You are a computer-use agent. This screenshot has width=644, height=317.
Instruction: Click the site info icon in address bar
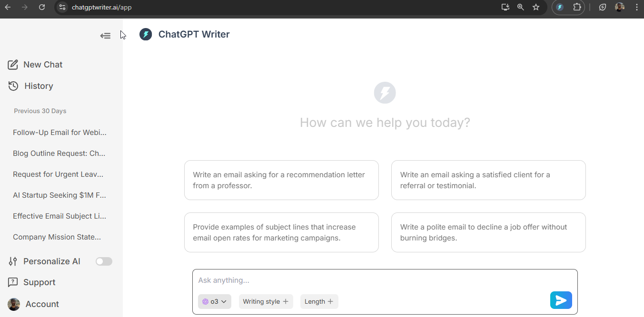tap(62, 7)
